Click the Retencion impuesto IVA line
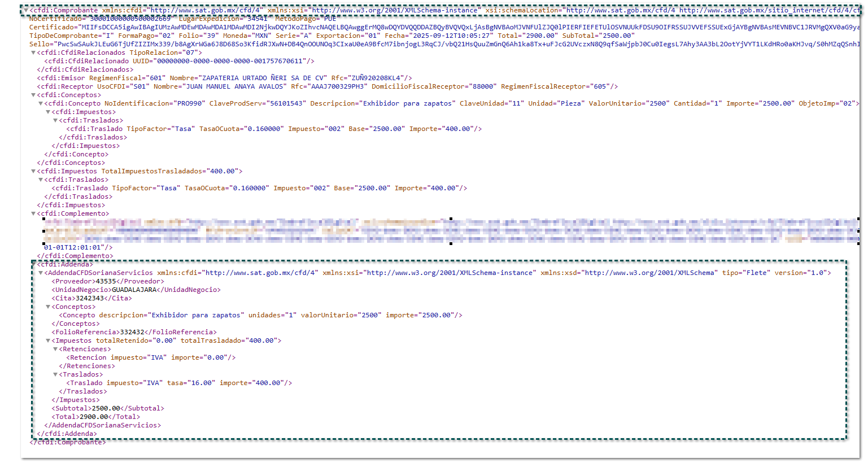Viewport: 868px width, 463px height. (x=150, y=357)
